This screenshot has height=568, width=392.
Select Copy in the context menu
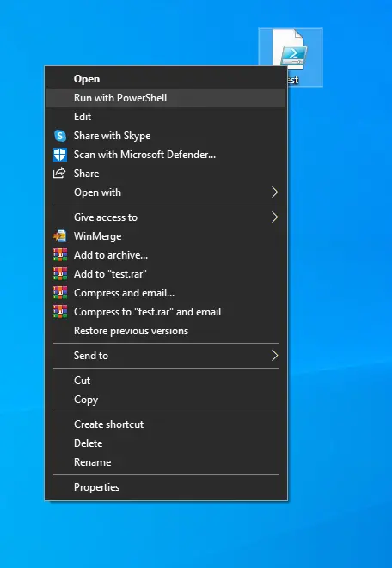tap(166, 400)
